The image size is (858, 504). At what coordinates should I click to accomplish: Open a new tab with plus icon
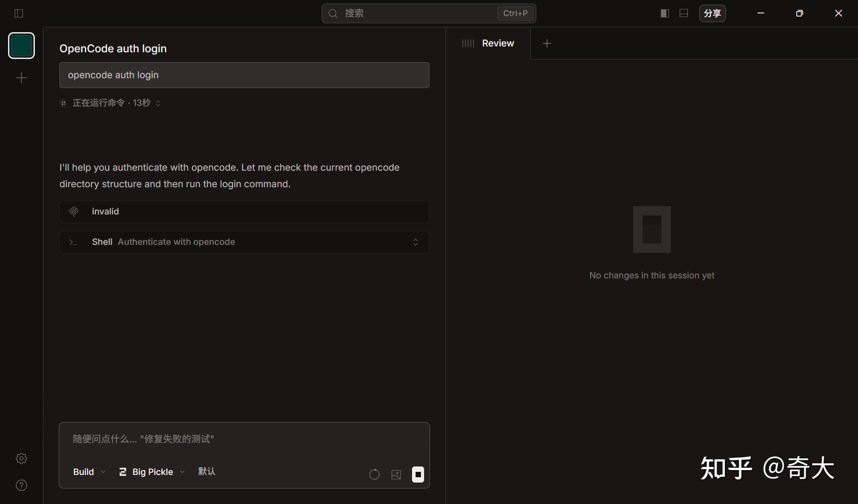[x=547, y=43]
